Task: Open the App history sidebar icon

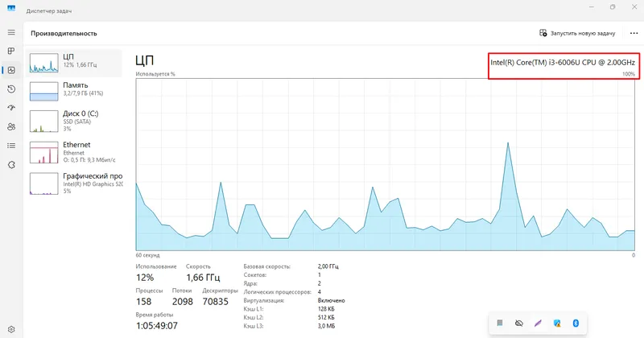Action: click(11, 89)
